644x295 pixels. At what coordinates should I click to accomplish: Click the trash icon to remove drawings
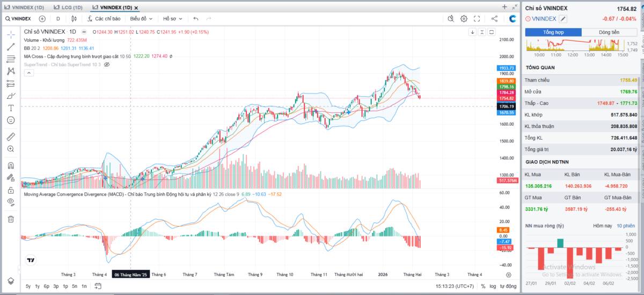click(x=11, y=219)
